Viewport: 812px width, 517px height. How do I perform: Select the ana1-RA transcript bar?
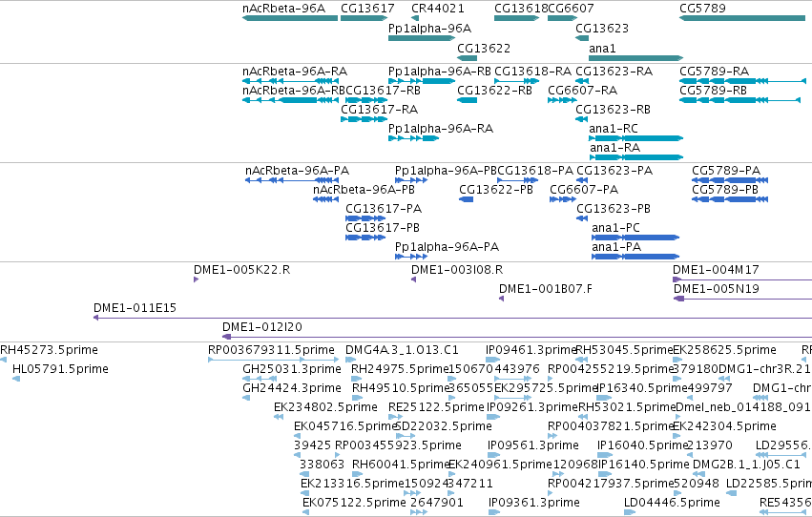click(x=635, y=157)
